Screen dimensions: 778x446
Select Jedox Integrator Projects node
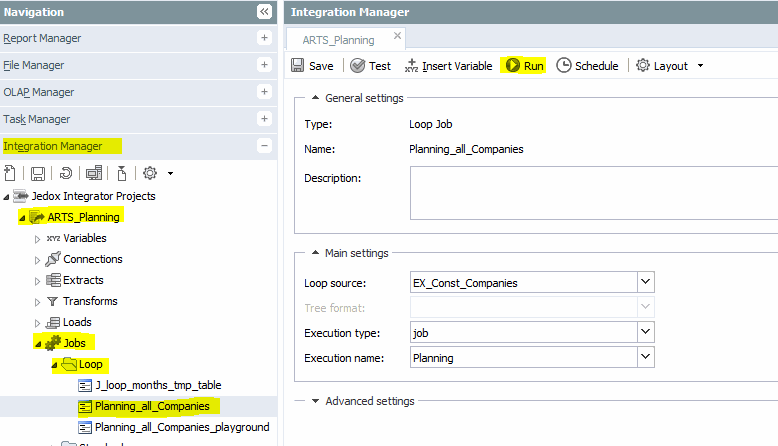(93, 196)
